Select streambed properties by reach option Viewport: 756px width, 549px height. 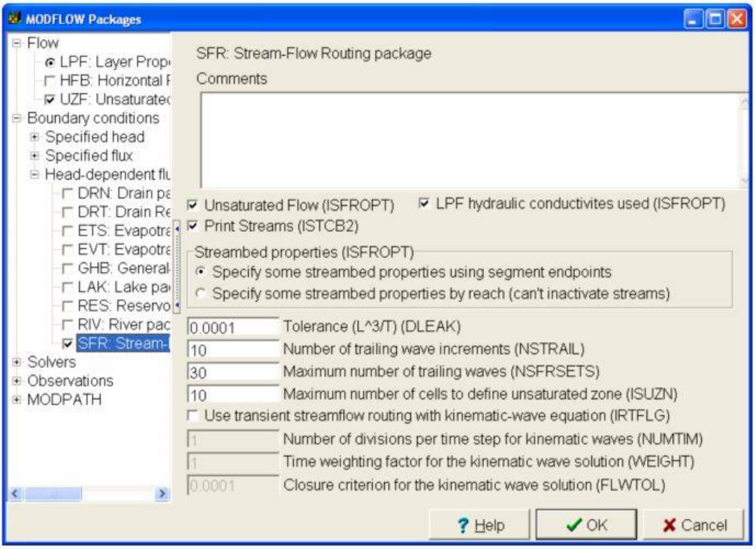click(201, 293)
